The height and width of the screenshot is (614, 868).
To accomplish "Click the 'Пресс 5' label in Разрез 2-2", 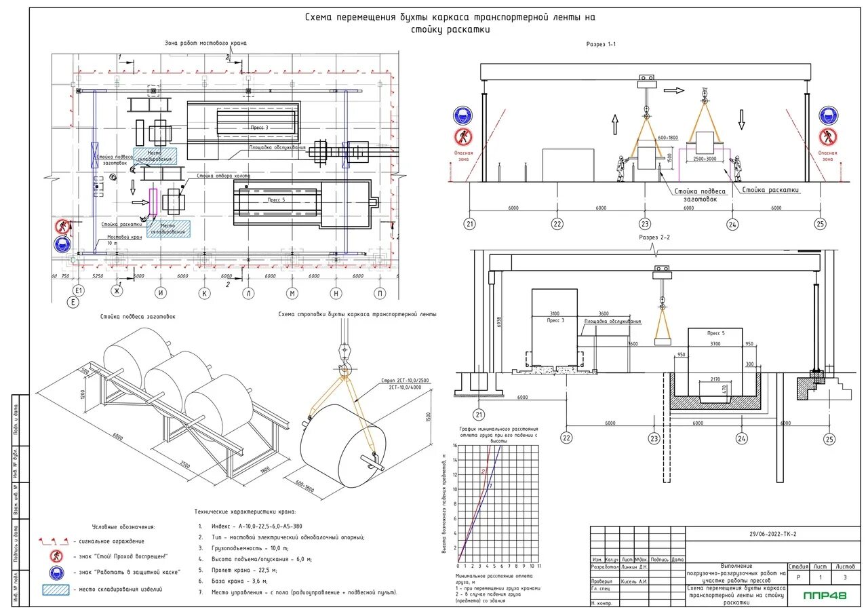I will [x=715, y=333].
